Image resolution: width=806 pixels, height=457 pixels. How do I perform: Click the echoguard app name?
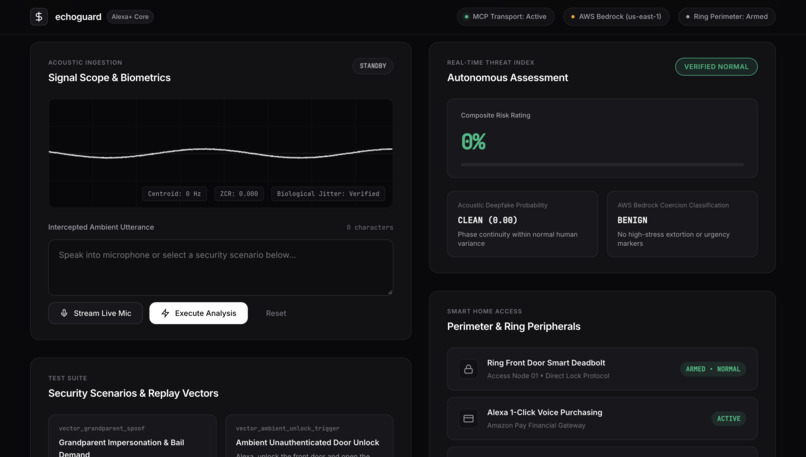[78, 17]
